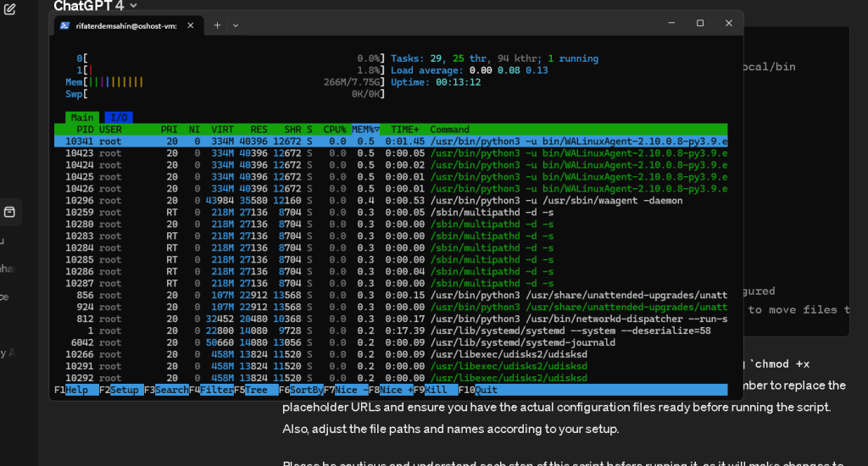868x466 pixels.
Task: Open the ChatGPT 4 model dropdown
Action: click(x=95, y=6)
